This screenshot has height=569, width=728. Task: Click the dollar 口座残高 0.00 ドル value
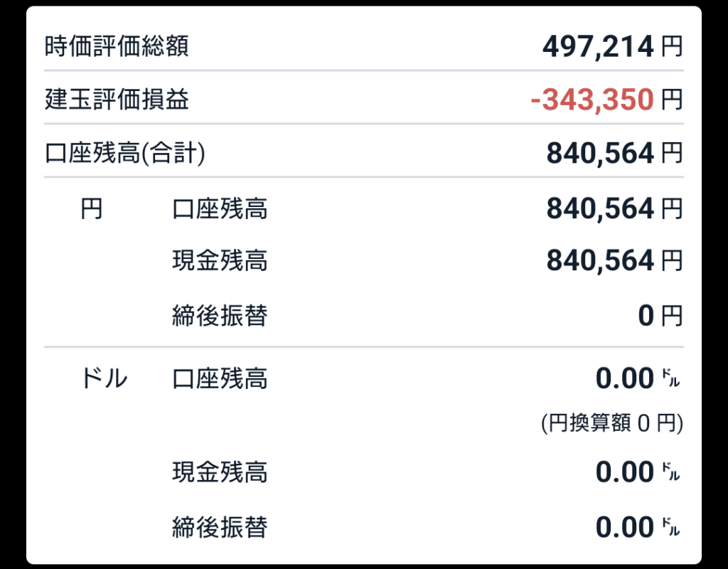(638, 378)
